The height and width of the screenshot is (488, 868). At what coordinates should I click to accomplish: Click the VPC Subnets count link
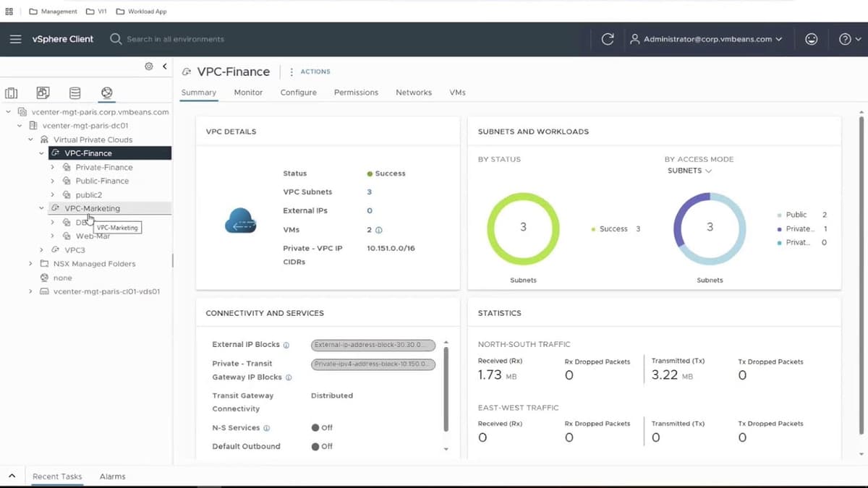tap(369, 192)
